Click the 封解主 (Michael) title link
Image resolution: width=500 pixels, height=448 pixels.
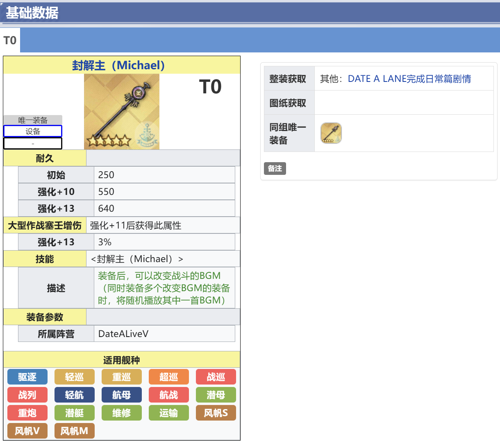118,66
